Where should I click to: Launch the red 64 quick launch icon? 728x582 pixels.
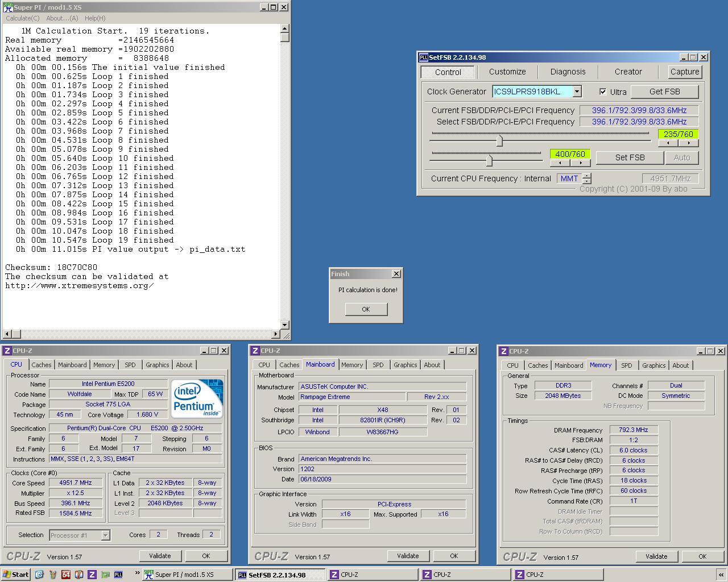pos(66,575)
